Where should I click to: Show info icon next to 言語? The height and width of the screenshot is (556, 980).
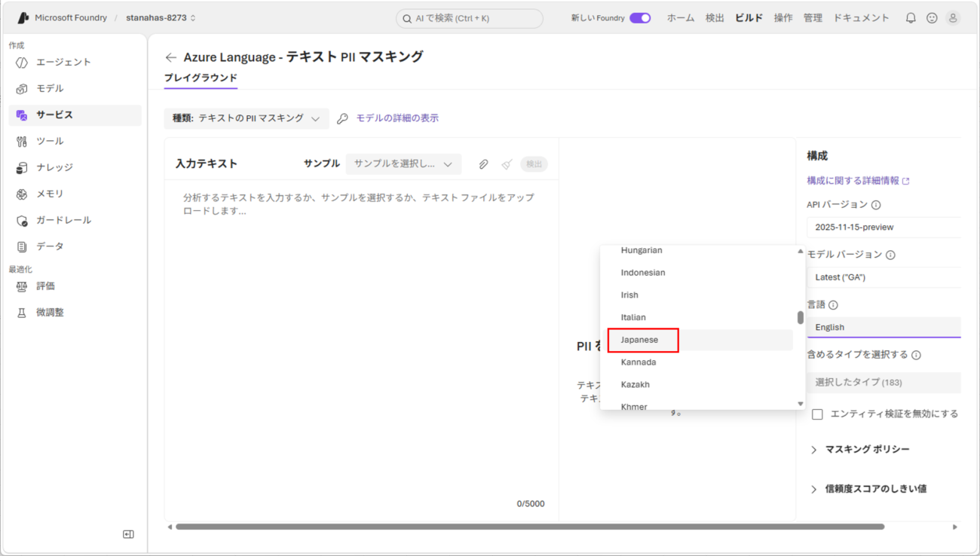coord(833,305)
